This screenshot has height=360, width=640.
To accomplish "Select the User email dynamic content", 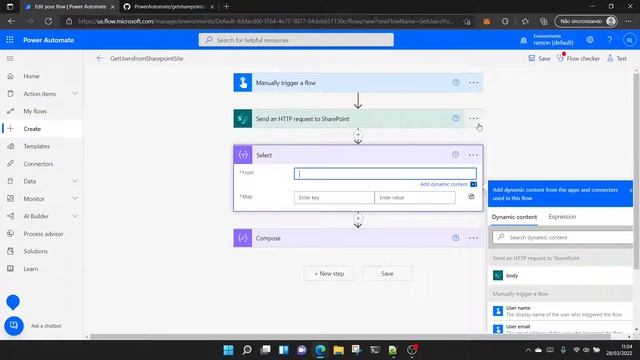I will [561, 328].
